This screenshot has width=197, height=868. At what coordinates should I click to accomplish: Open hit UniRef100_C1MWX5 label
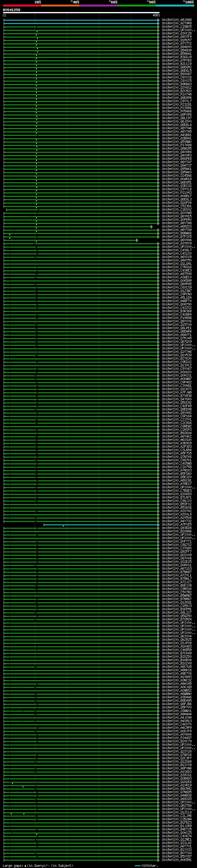pos(177,26)
